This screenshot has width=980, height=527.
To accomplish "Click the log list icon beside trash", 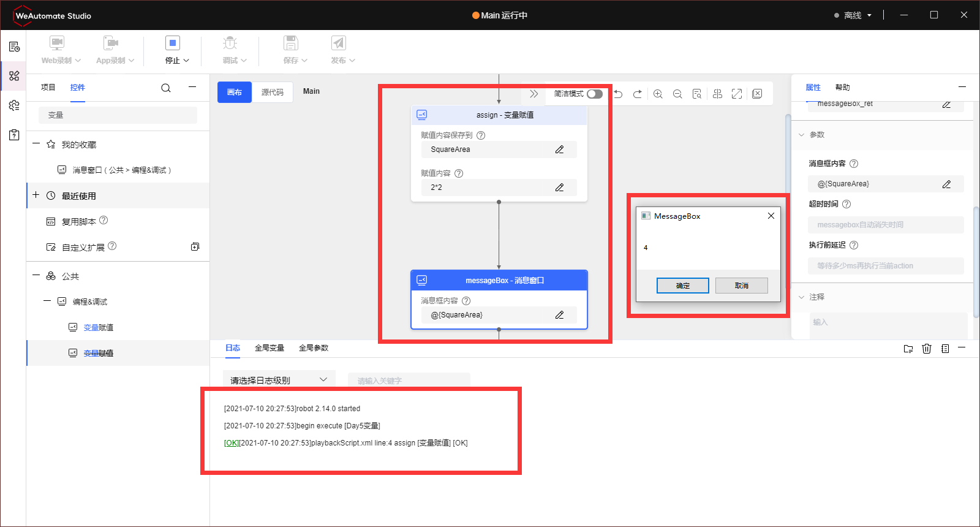I will (x=945, y=349).
